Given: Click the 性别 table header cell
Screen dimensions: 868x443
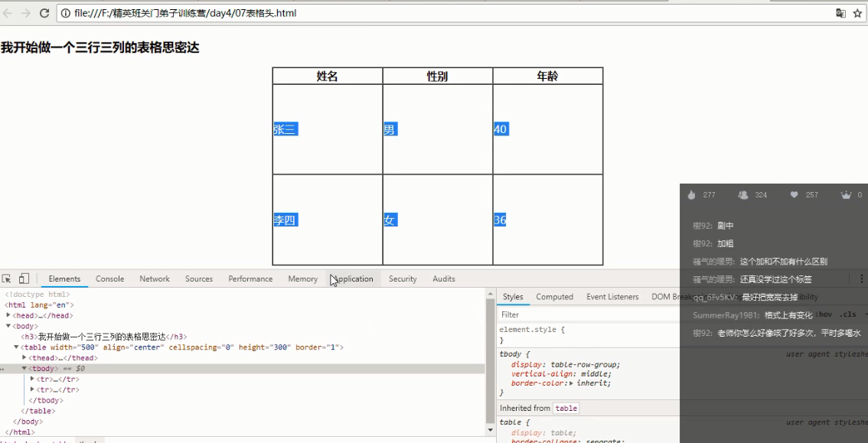Looking at the screenshot, I should click(437, 77).
